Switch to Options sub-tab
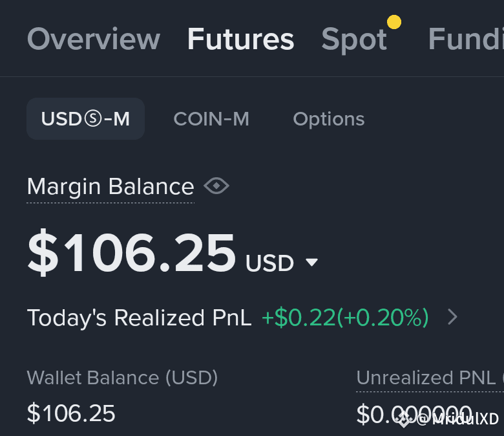The width and height of the screenshot is (504, 436). (x=329, y=120)
